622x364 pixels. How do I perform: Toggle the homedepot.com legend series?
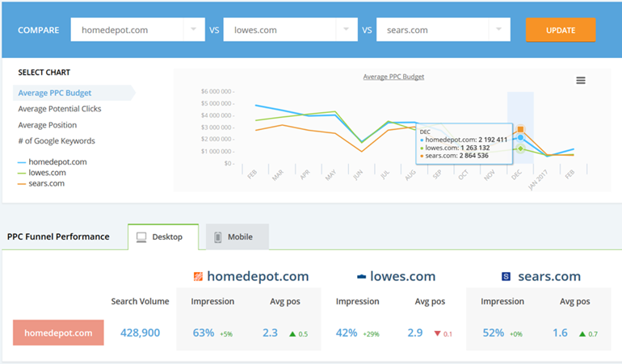(x=53, y=161)
